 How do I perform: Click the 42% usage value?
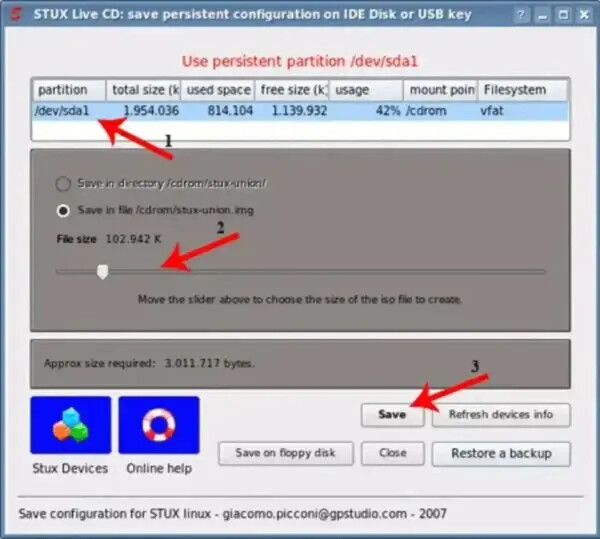point(388,111)
